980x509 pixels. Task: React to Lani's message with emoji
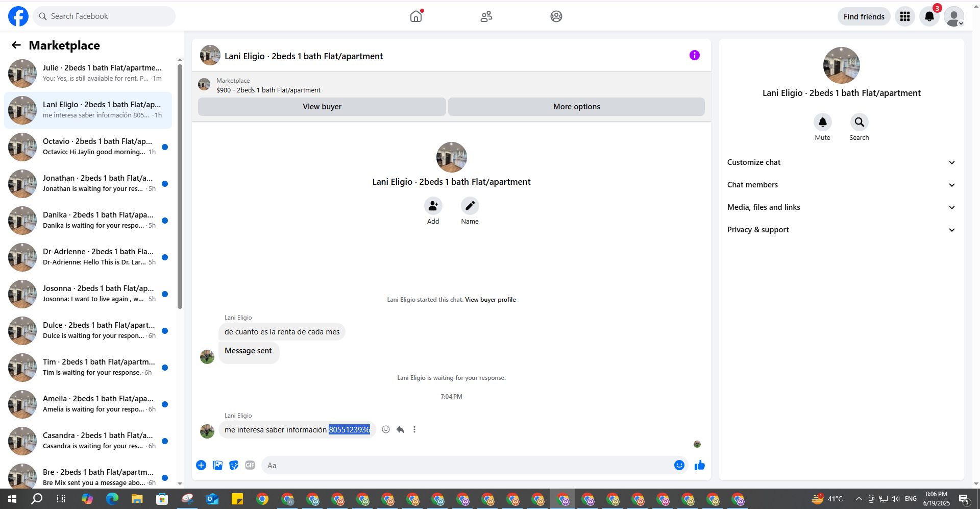[x=386, y=429]
